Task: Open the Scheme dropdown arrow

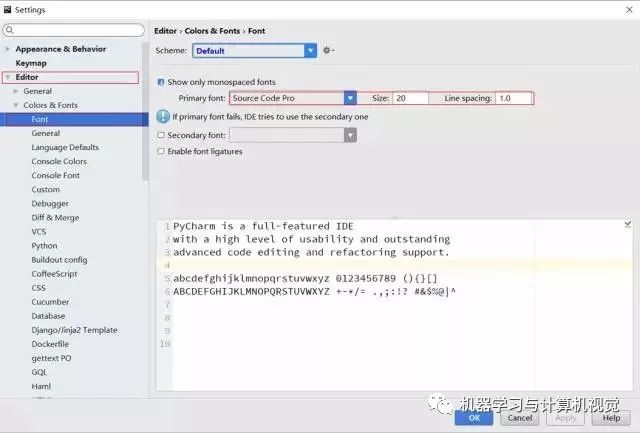Action: [x=311, y=51]
